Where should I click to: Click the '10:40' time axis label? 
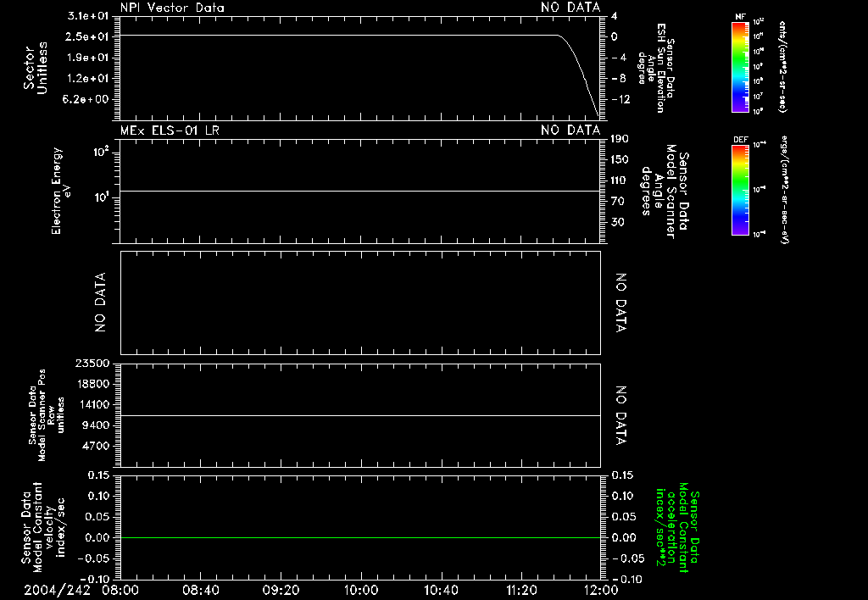(x=441, y=590)
